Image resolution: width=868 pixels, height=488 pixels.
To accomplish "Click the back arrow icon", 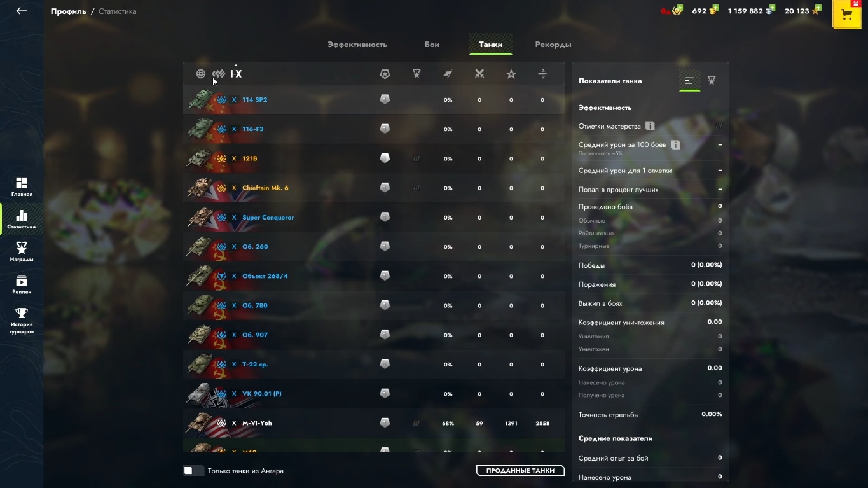I will click(22, 11).
